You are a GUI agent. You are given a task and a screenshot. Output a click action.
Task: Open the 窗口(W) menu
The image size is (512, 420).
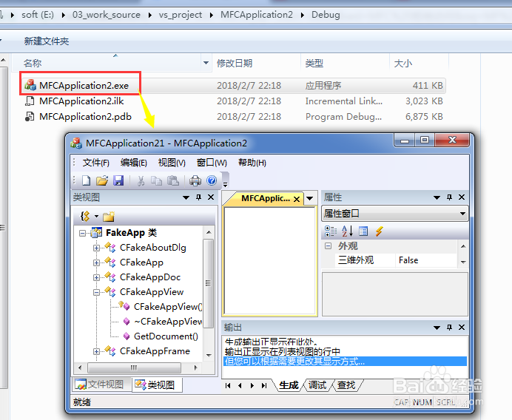[212, 163]
